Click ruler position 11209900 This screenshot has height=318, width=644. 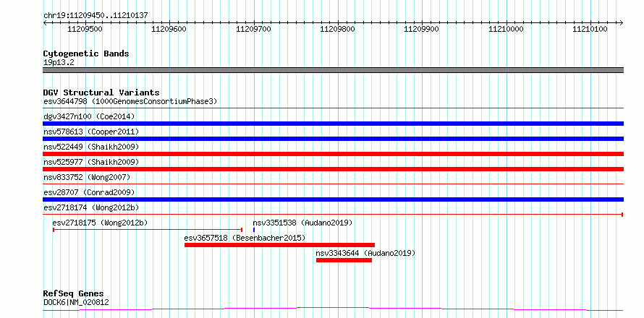coord(422,29)
